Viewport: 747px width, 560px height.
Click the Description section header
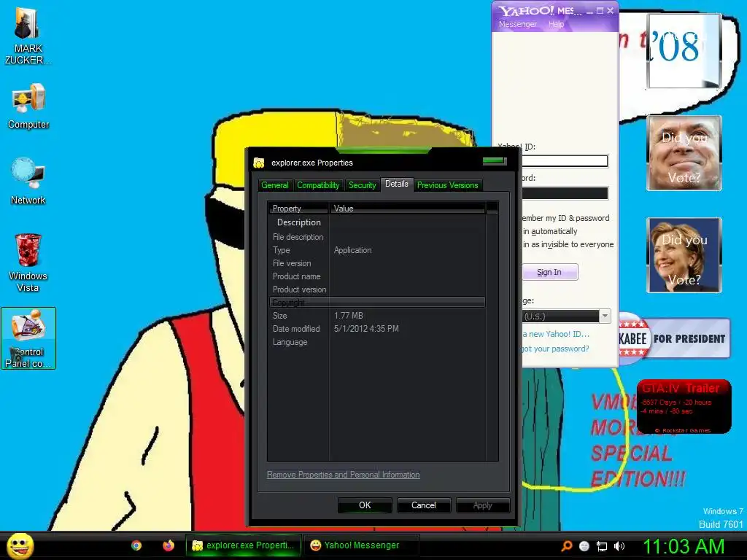click(298, 222)
